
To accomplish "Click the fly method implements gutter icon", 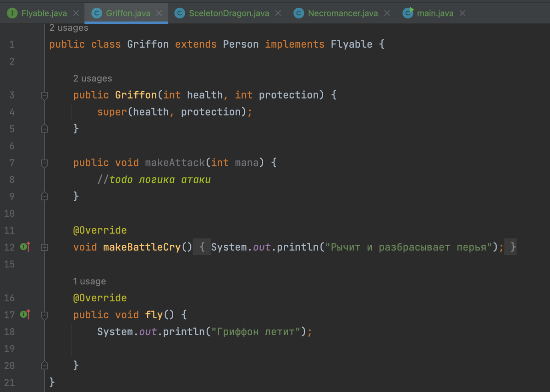I will coord(25,315).
